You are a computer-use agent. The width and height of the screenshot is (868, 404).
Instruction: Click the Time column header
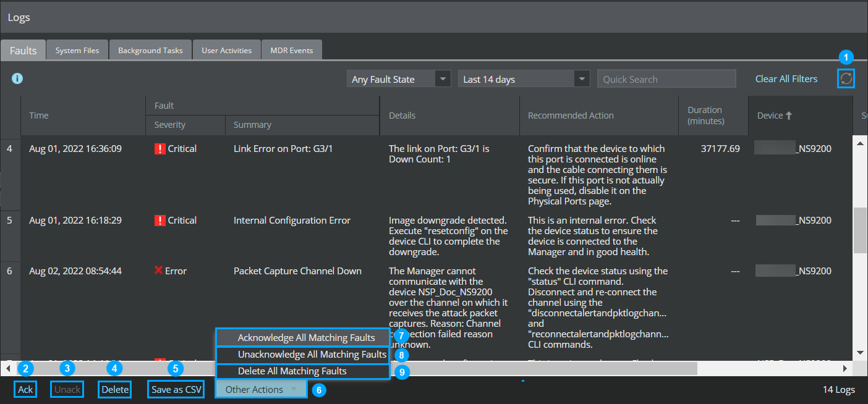pos(83,116)
